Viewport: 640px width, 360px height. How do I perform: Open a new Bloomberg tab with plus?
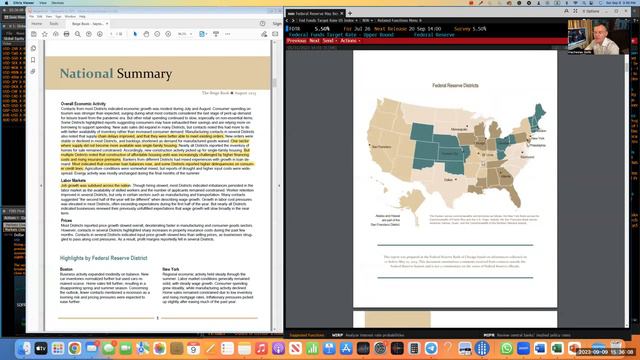pyautogui.click(x=350, y=13)
